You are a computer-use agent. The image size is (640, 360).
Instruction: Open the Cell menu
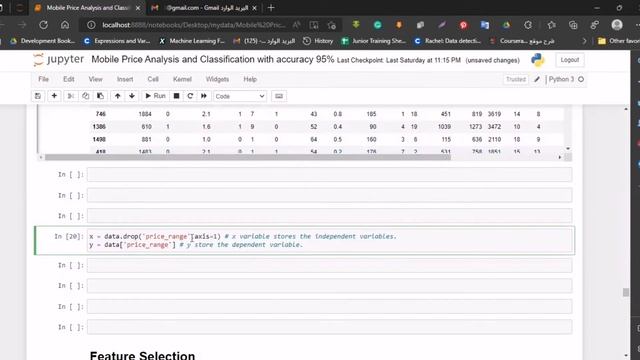tap(153, 79)
